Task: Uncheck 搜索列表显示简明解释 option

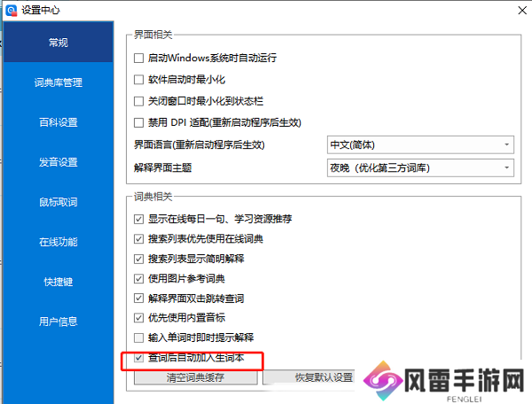Action: point(138,259)
